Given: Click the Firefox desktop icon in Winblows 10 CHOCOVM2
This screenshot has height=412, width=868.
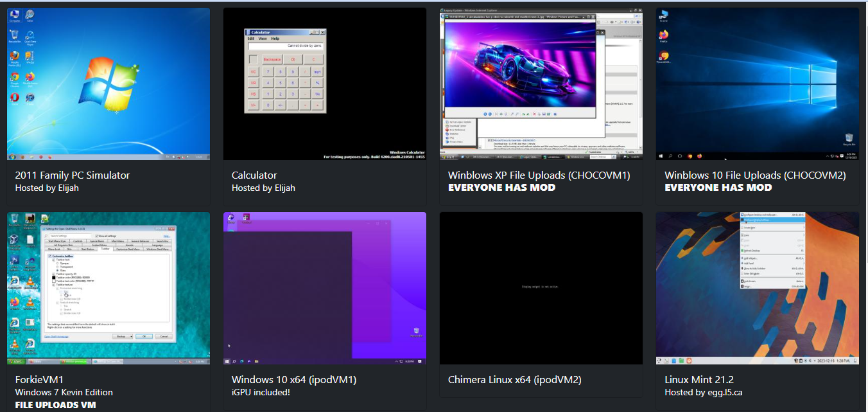Looking at the screenshot, I should 664,35.
